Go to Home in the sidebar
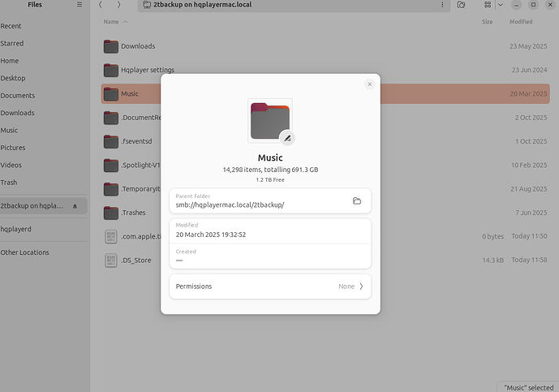 [x=9, y=61]
